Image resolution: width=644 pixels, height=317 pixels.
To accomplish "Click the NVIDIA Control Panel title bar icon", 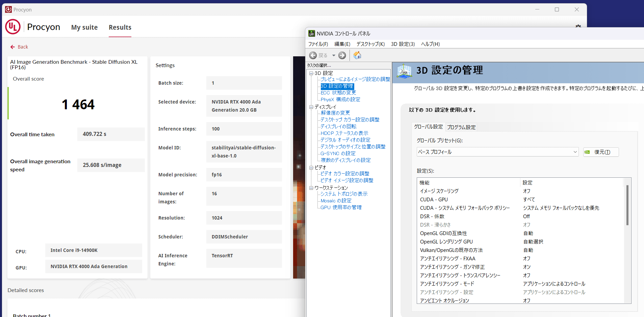I will 312,33.
